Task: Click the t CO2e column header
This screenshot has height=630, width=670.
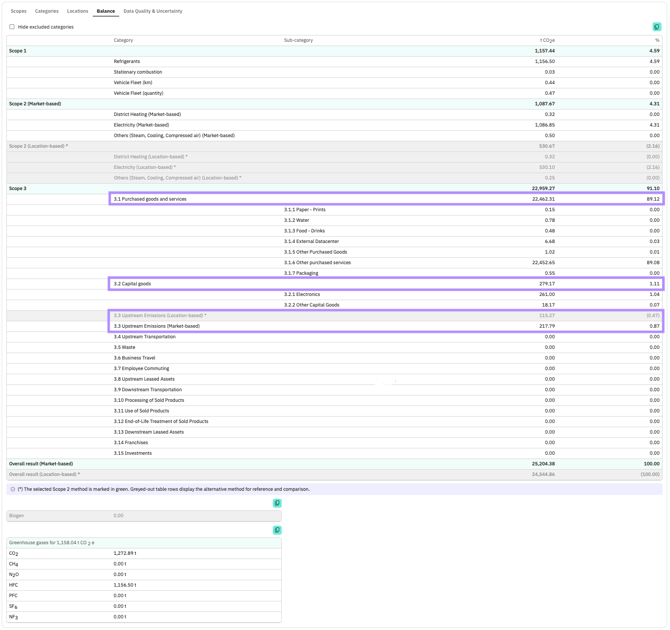Action: (x=547, y=40)
